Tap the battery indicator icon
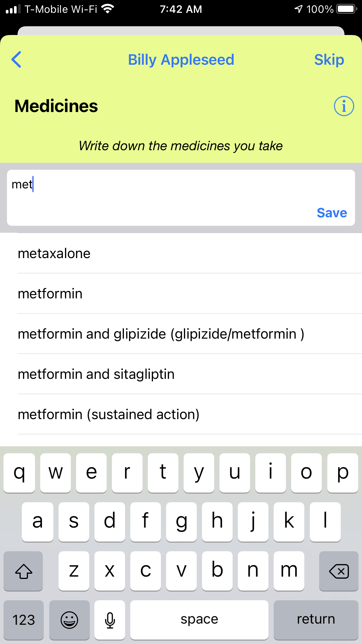 (x=347, y=9)
